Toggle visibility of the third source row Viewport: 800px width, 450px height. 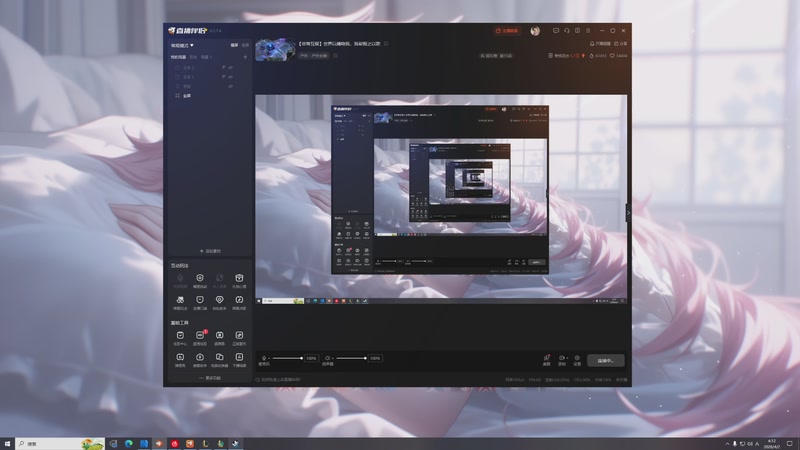[x=231, y=86]
